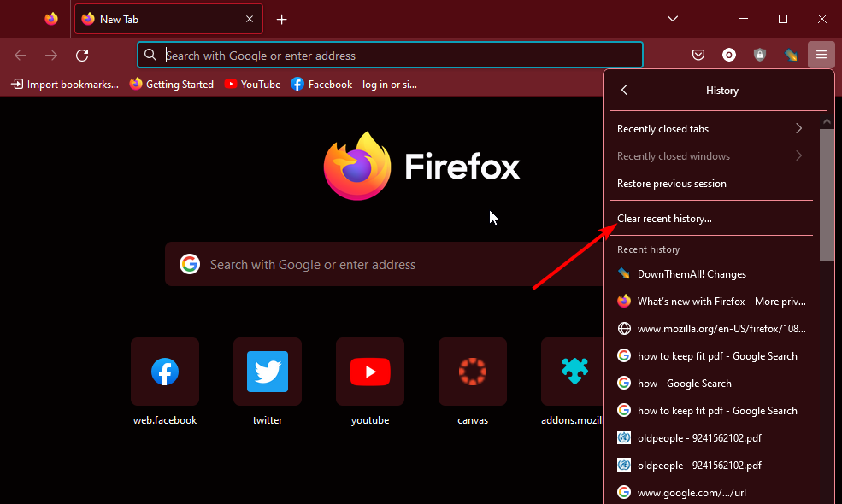Open the DownThemAll extension icon
The image size is (842, 504).
coord(791,55)
